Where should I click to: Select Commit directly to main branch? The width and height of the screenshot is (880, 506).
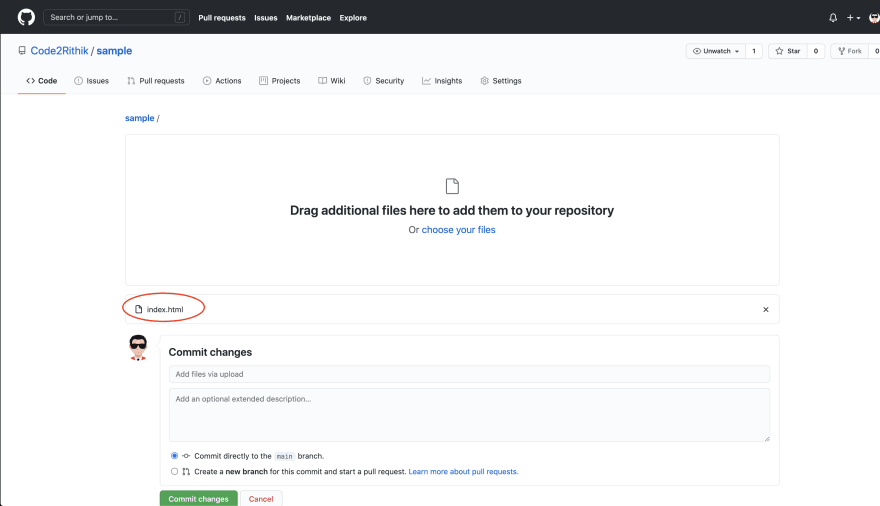[x=175, y=456]
